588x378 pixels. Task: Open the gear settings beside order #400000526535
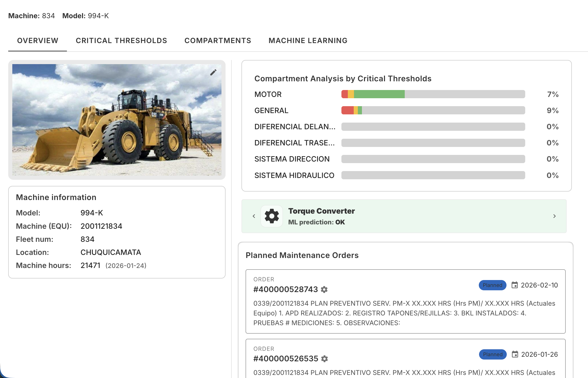[x=325, y=359]
